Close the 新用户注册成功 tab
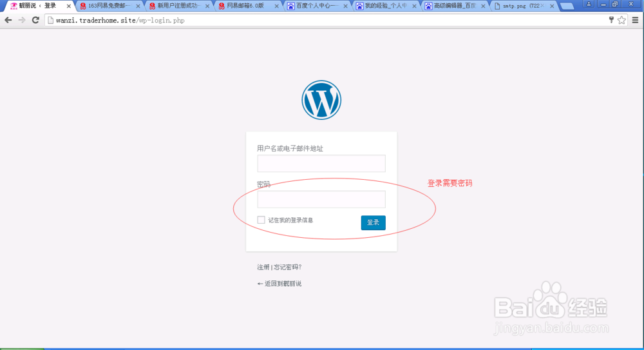The width and height of the screenshot is (644, 350). pyautogui.click(x=207, y=6)
